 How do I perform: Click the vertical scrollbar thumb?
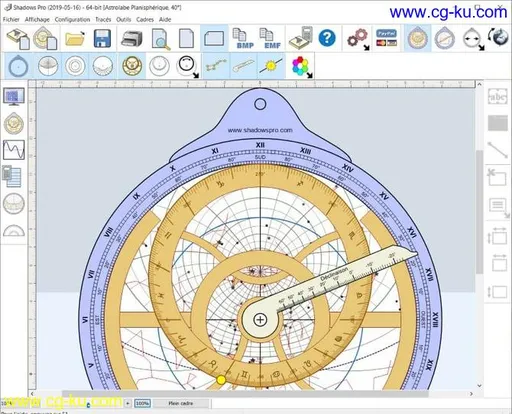pyautogui.click(x=479, y=212)
